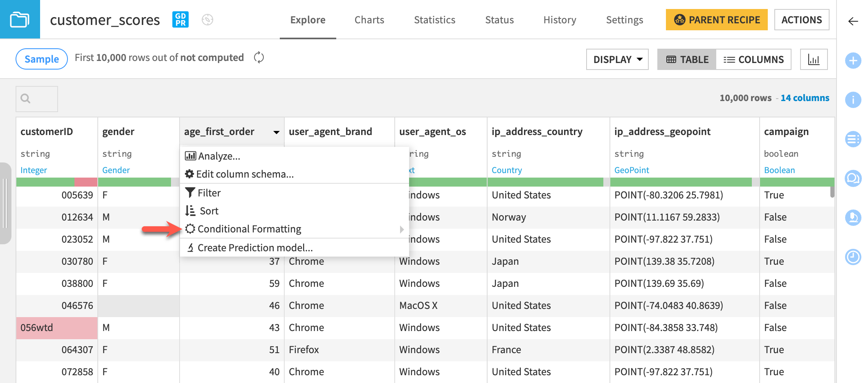Click the GDPR badge icon

(x=180, y=20)
